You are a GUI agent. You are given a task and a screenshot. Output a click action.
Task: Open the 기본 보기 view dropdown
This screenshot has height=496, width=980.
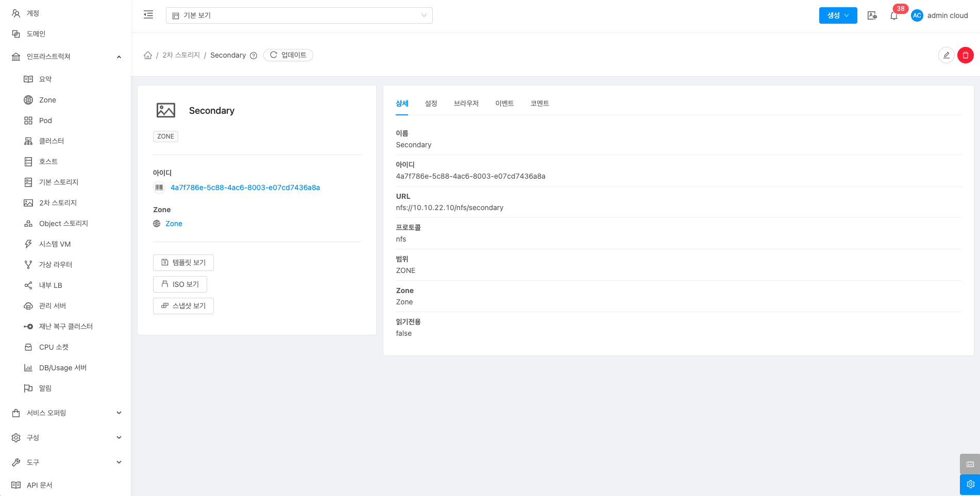pyautogui.click(x=299, y=15)
